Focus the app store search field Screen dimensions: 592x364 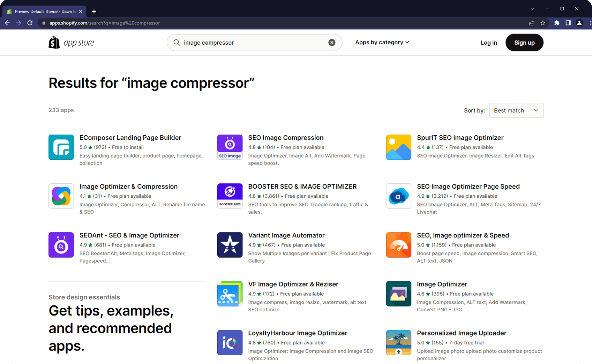tap(254, 43)
